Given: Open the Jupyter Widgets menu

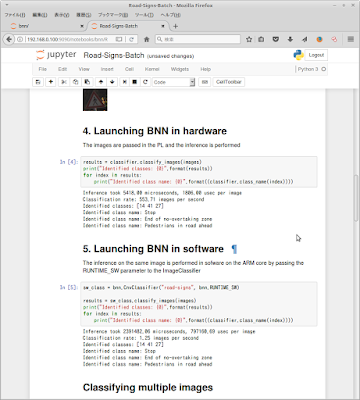Looking at the screenshot, I should (180, 69).
